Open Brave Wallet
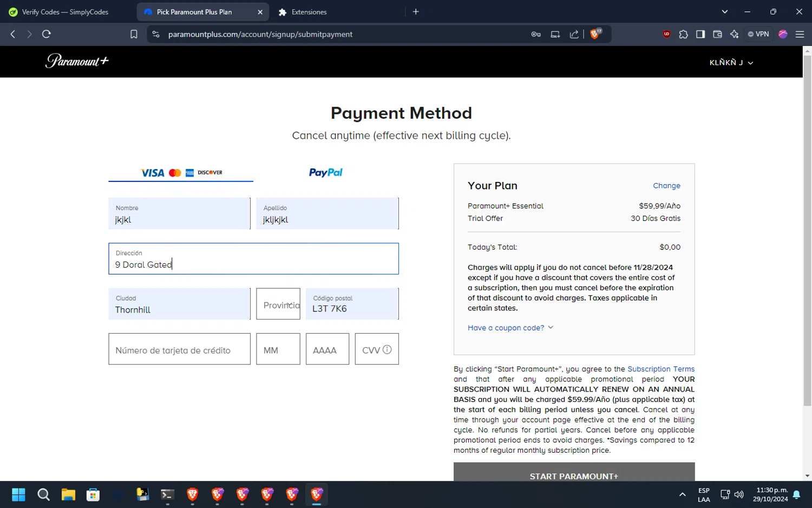Screen dimensions: 812x508 717,34
